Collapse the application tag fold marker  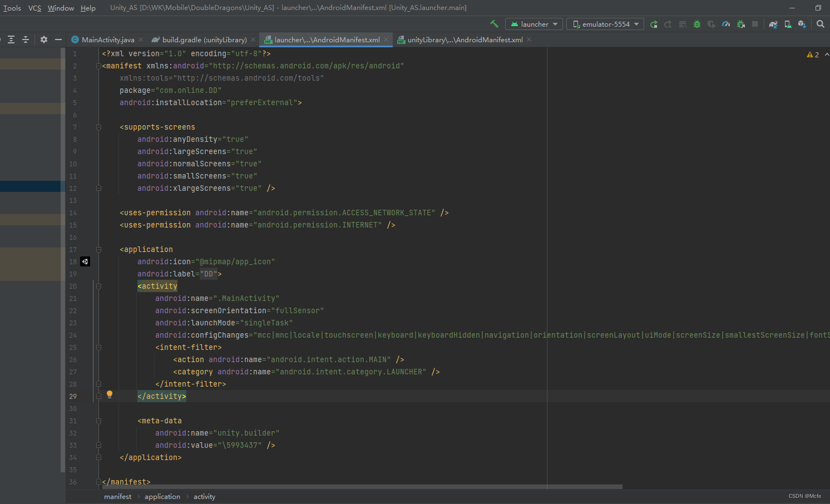pos(98,249)
